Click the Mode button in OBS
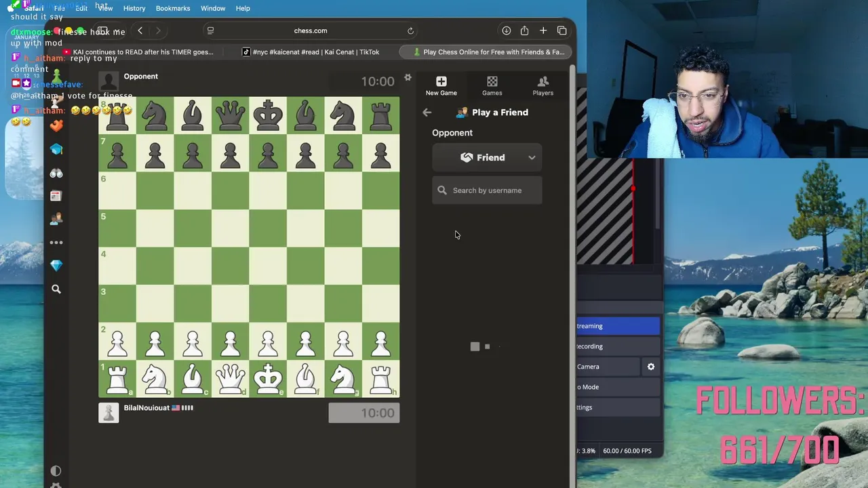The height and width of the screenshot is (488, 868). pyautogui.click(x=618, y=387)
